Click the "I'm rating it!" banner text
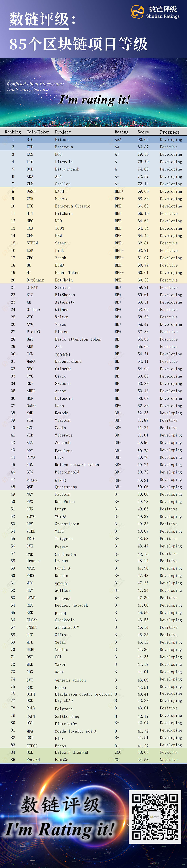The width and height of the screenshot is (187, 868). tap(95, 100)
